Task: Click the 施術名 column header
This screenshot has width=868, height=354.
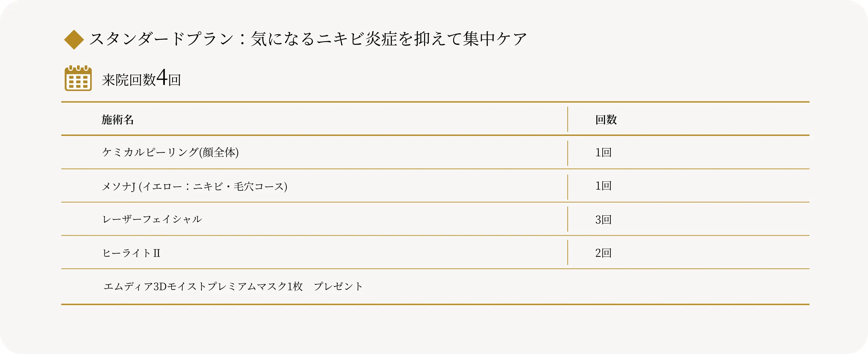Action: 118,120
